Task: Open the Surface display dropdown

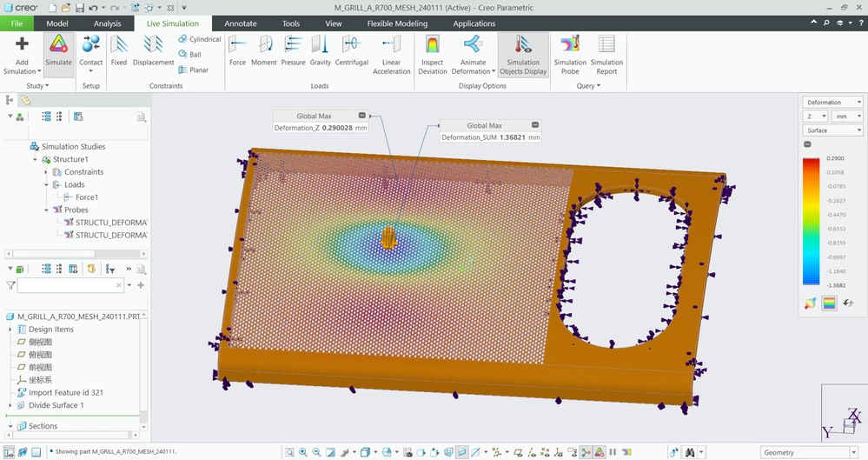Action: tap(832, 130)
